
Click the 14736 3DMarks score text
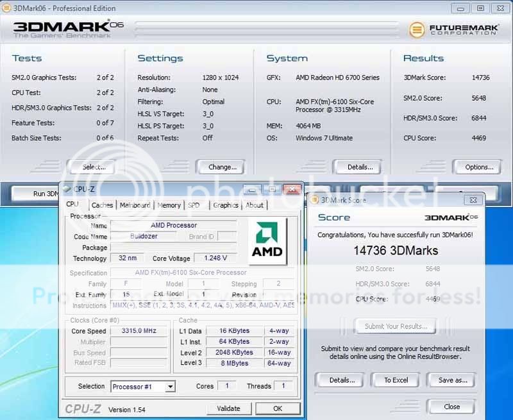tap(396, 251)
